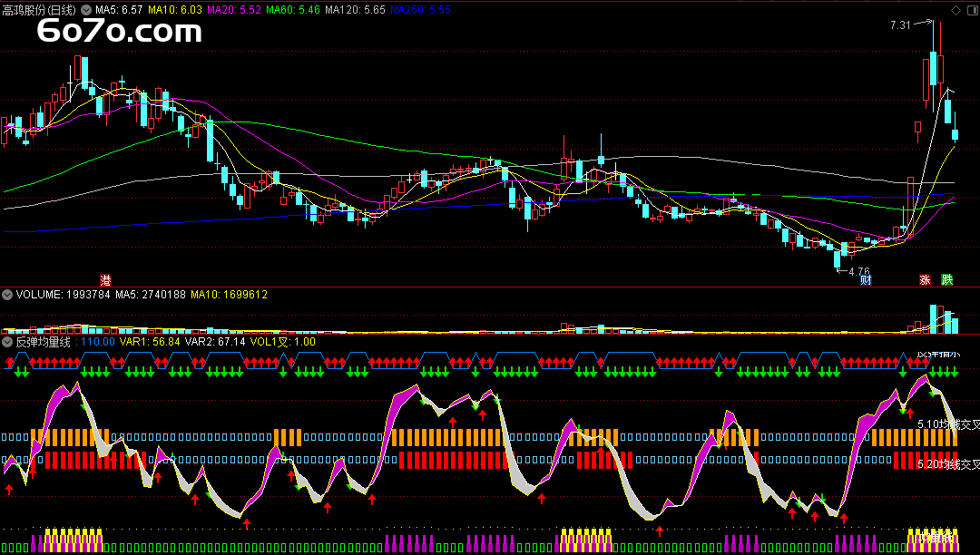980x555 pixels.
Task: Click the 5,20均线交叉 signal label
Action: (949, 464)
